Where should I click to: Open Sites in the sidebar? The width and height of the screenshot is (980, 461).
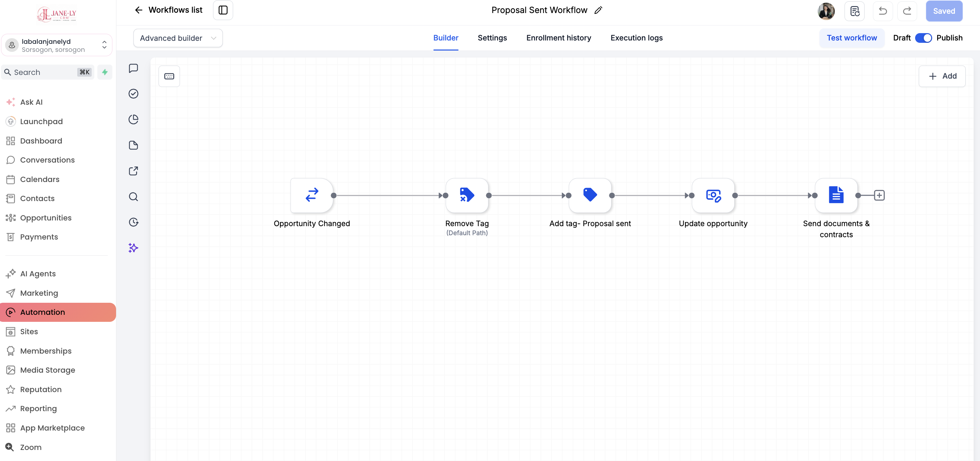(29, 331)
